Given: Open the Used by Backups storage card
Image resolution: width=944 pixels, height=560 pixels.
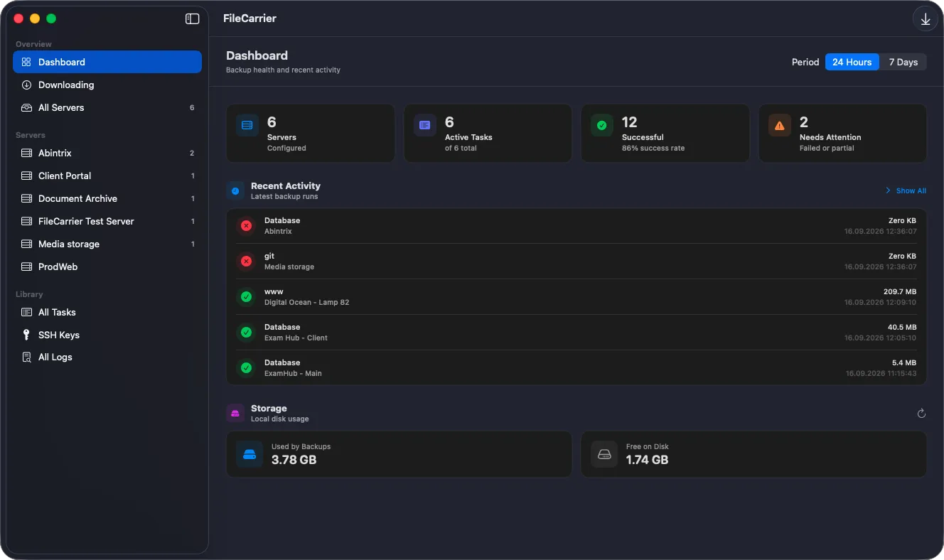Looking at the screenshot, I should [x=399, y=454].
